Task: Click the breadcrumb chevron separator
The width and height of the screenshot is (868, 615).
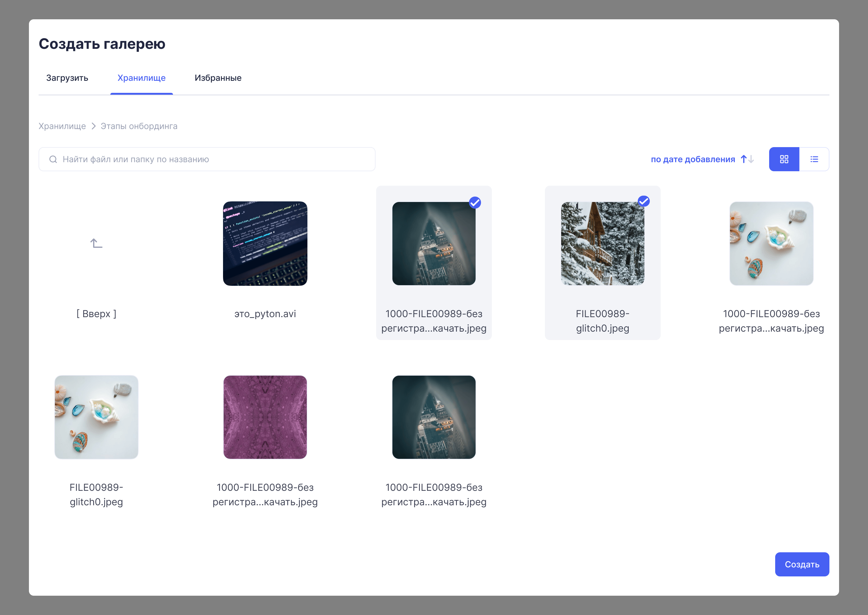Action: point(93,126)
